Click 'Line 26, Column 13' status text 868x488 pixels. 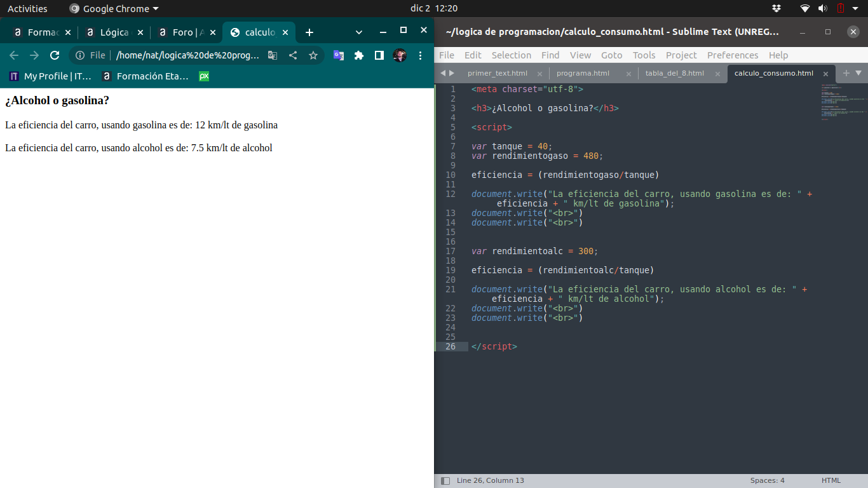491,480
